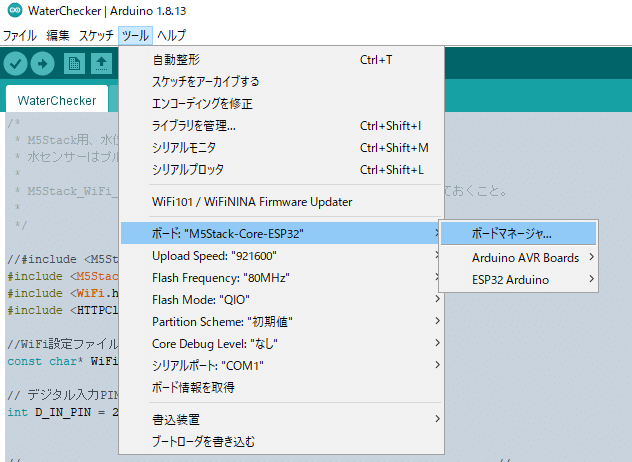Launch WiFi101 / WiFiNINA Firmware Updater
632x462 pixels.
point(281,202)
